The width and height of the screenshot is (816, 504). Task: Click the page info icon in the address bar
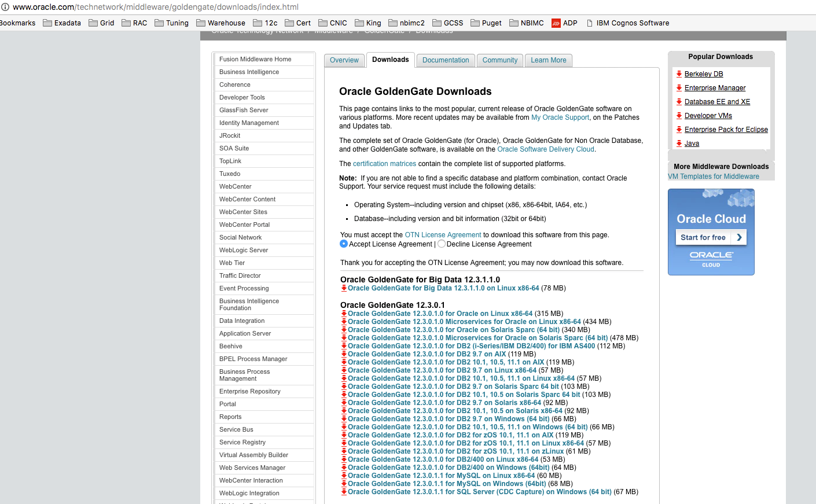(x=6, y=7)
